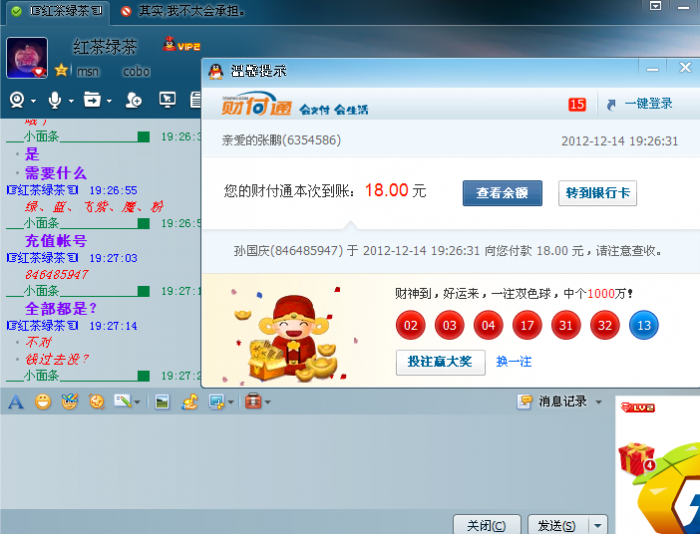Expand 消息记录 dropdown arrow
700x534 pixels.
(599, 402)
